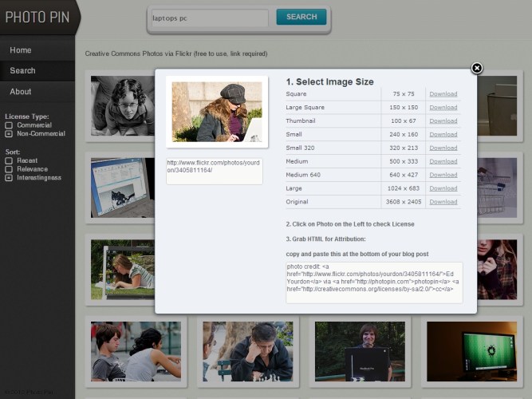Open the About menu item
Screen dimensions: 532x399
(x=21, y=92)
